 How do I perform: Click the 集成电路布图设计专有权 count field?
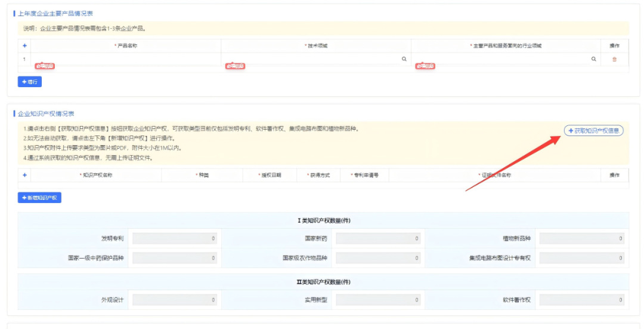pos(581,258)
